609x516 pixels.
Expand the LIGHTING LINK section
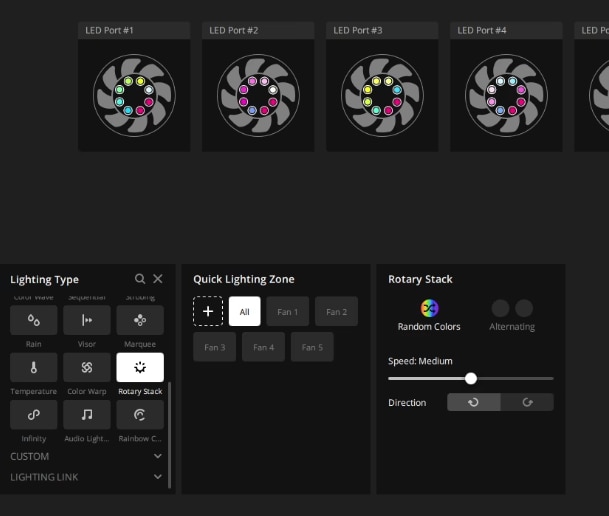click(158, 477)
